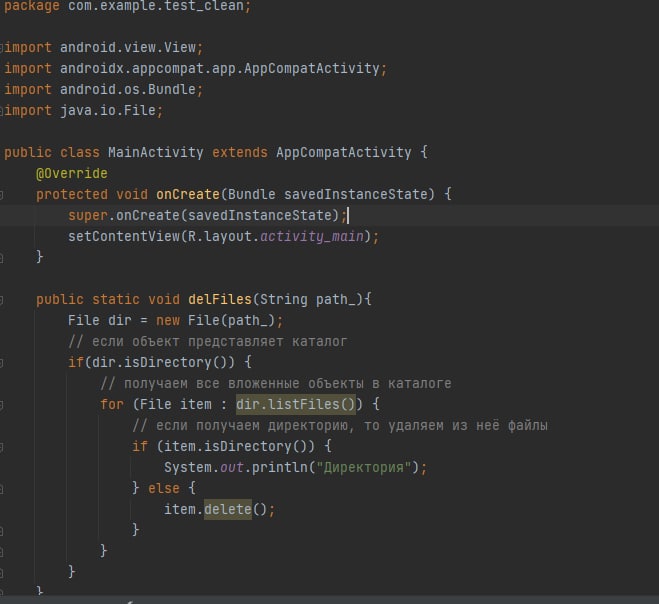Click the activity_main resource reference
659x604 pixels.
[x=311, y=236]
